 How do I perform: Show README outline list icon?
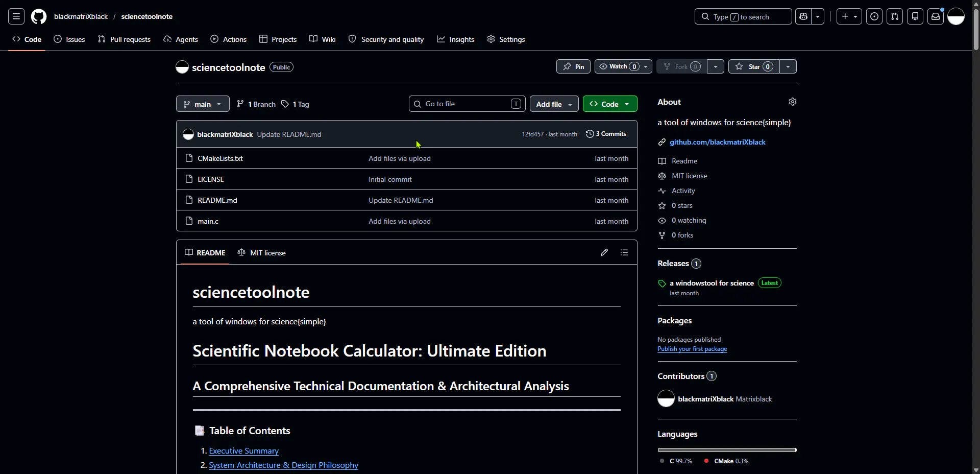point(624,252)
